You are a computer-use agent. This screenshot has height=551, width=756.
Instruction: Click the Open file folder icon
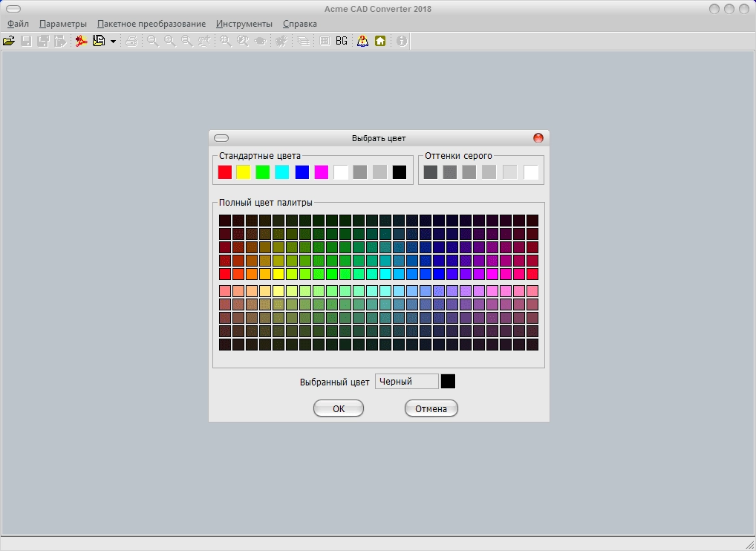(9, 41)
